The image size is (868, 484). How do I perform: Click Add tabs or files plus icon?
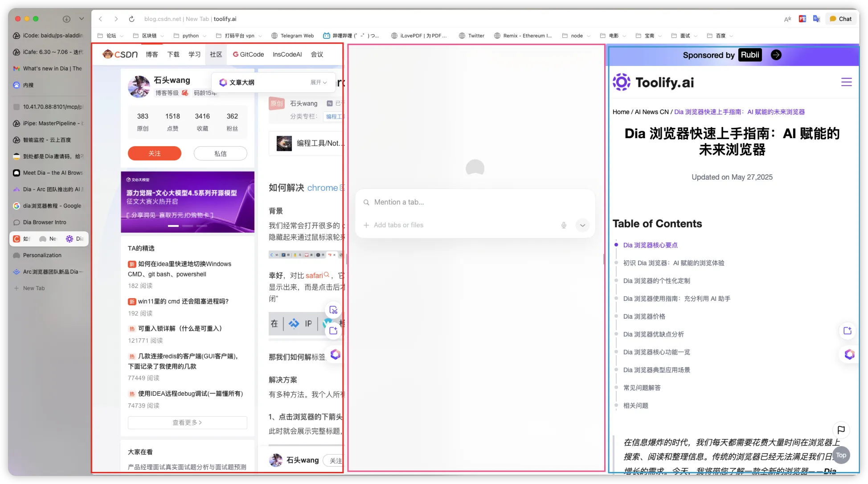(366, 225)
